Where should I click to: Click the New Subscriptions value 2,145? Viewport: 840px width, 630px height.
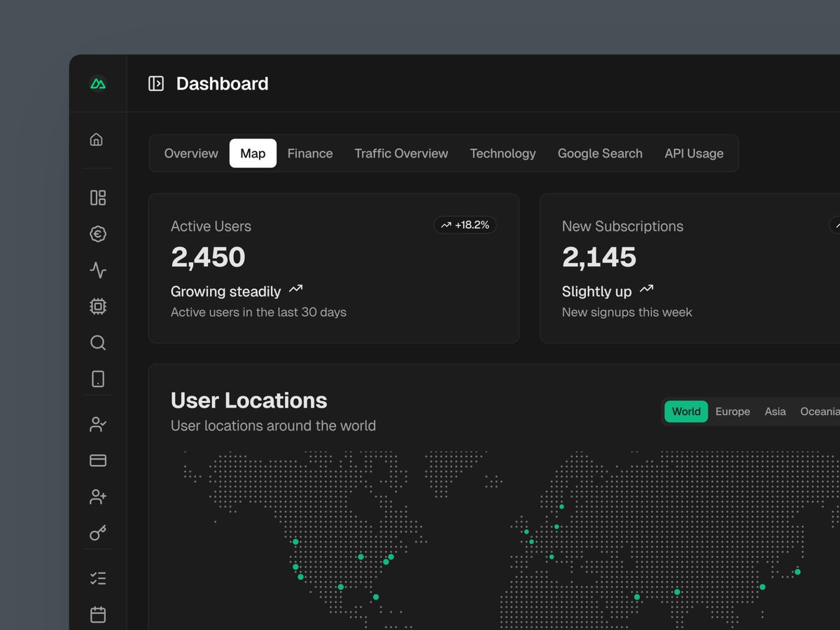tap(599, 258)
